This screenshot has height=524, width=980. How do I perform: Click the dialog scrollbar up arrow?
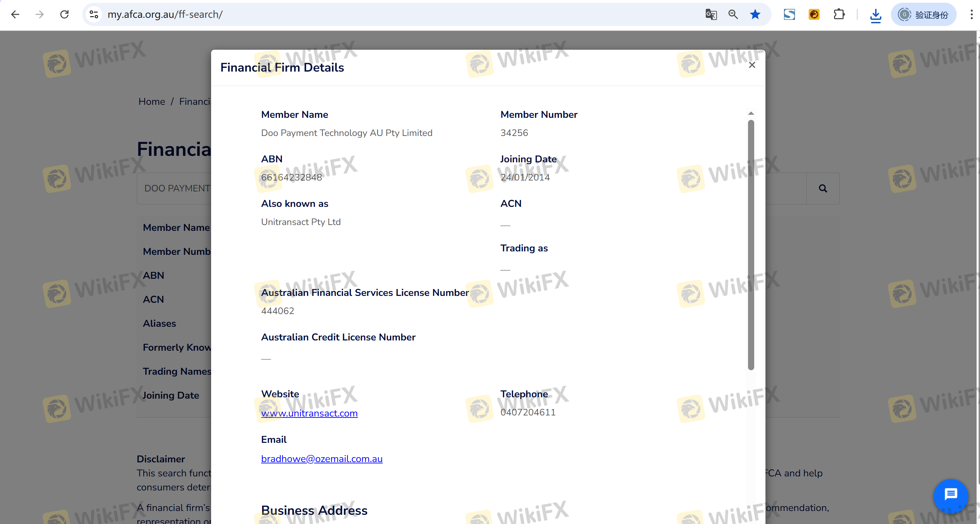pyautogui.click(x=751, y=113)
